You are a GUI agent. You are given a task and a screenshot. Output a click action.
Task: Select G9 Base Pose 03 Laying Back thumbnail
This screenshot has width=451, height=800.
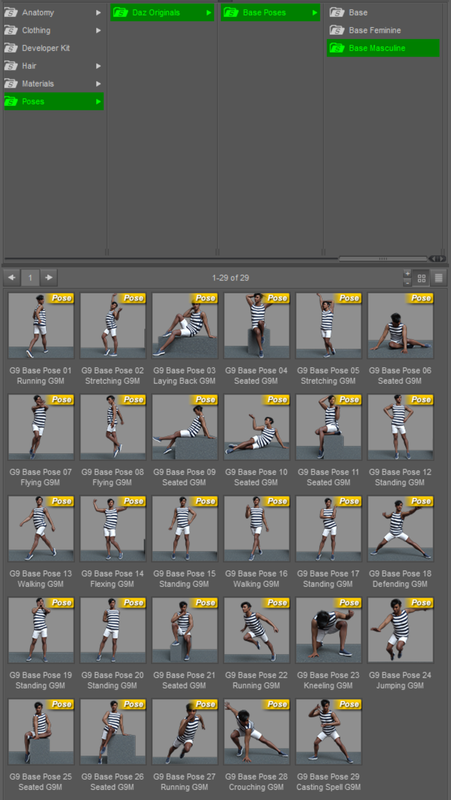[x=185, y=326]
